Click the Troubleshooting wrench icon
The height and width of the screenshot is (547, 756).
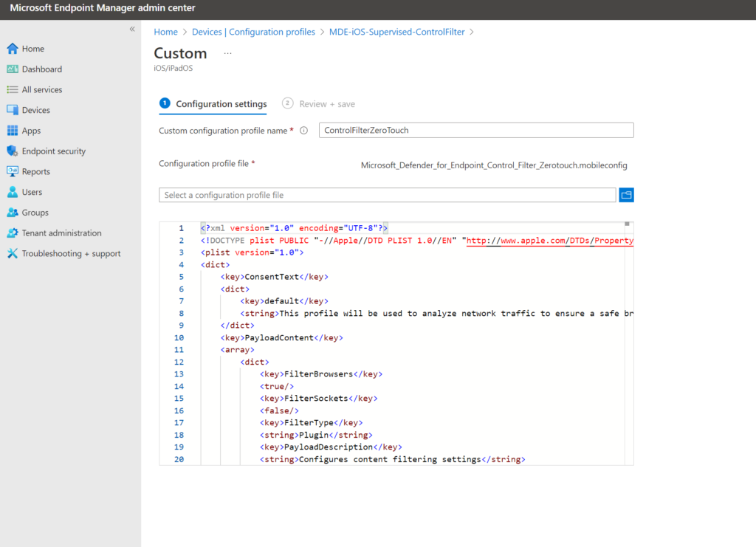click(x=13, y=253)
